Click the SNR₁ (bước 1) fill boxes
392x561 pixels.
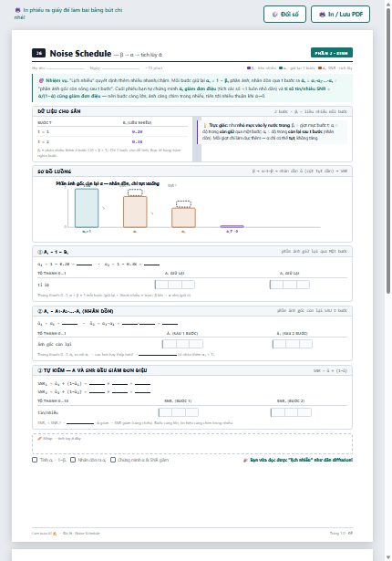179,412
